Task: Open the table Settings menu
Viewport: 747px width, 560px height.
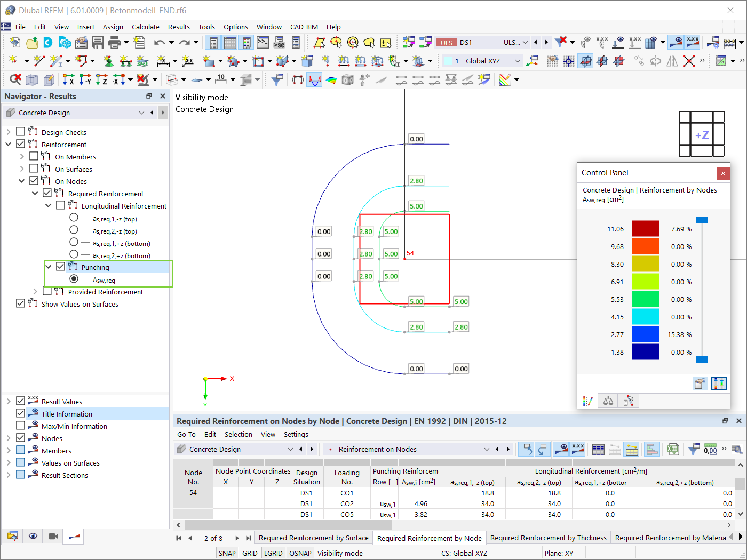Action: [296, 434]
